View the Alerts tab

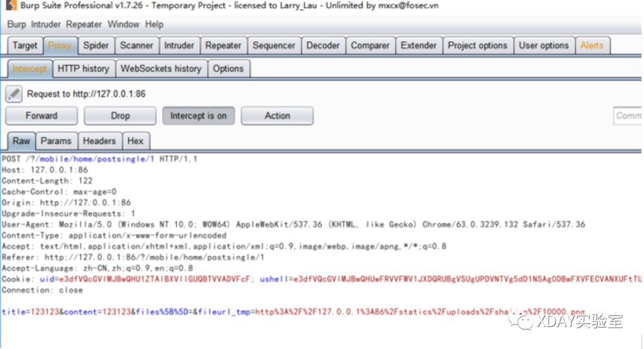[x=592, y=45]
